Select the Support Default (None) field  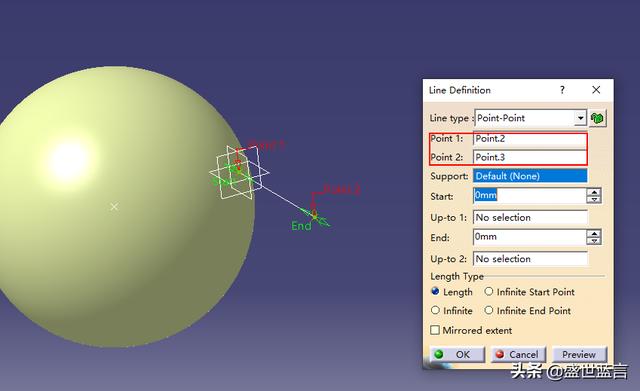coord(530,176)
